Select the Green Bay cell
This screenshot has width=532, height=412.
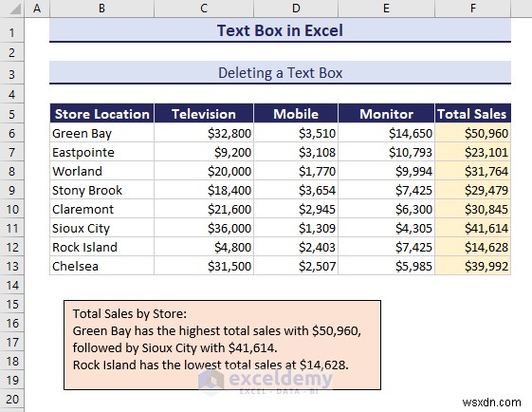[x=101, y=133]
